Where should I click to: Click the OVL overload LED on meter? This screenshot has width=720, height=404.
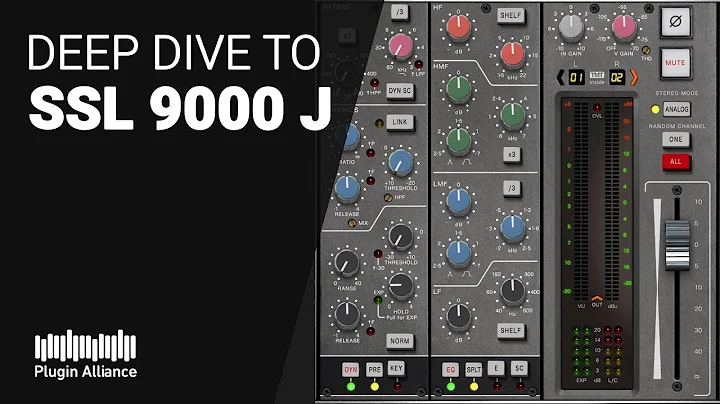(596, 108)
